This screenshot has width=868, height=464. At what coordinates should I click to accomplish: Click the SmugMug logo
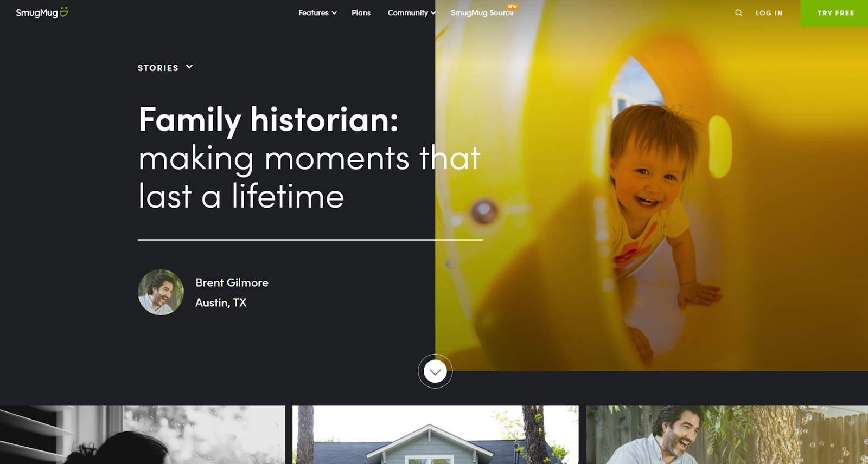[x=42, y=12]
